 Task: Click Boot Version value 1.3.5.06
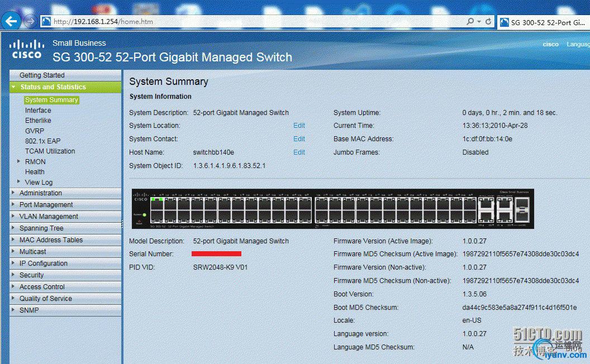[x=474, y=294]
